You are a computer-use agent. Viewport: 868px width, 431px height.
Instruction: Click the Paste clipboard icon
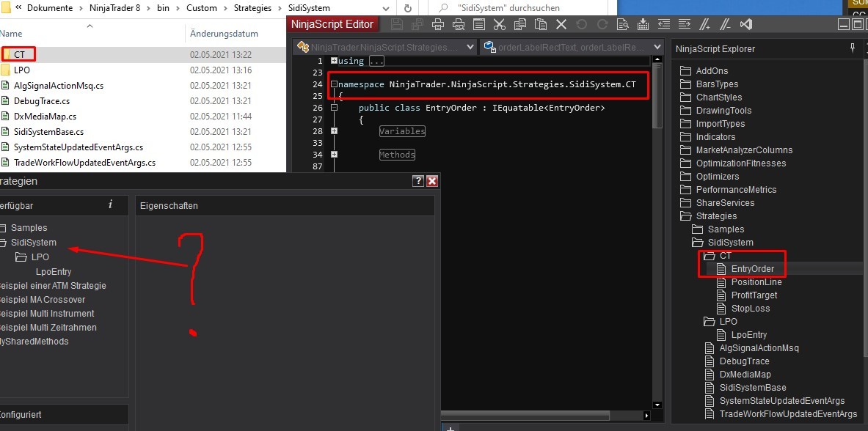(540, 23)
